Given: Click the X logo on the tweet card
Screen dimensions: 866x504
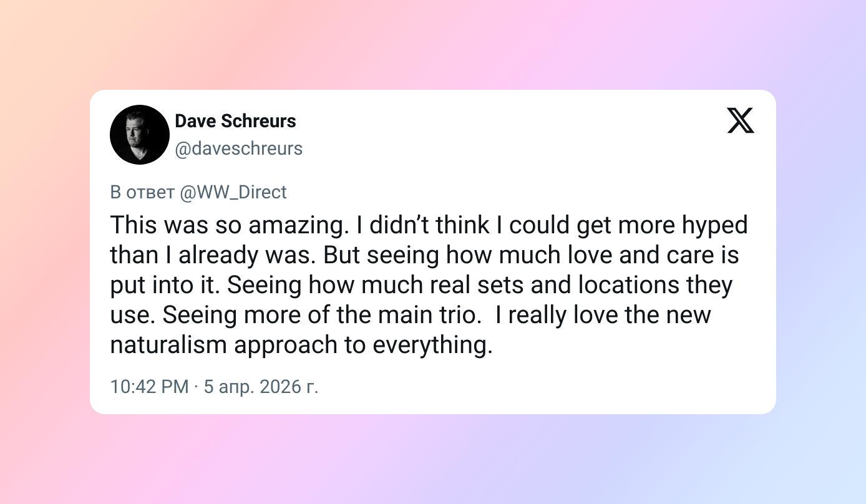Looking at the screenshot, I should click(x=741, y=120).
